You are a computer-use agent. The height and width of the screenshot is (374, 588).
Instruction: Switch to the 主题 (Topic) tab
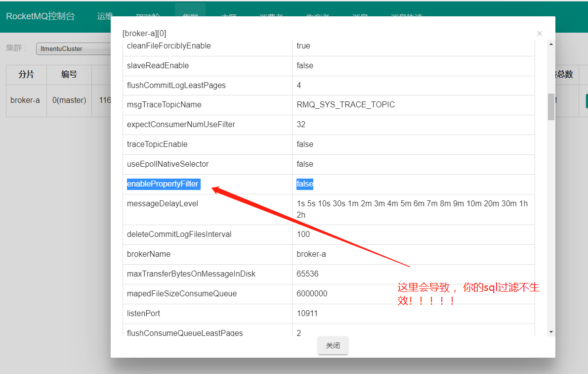tap(229, 16)
